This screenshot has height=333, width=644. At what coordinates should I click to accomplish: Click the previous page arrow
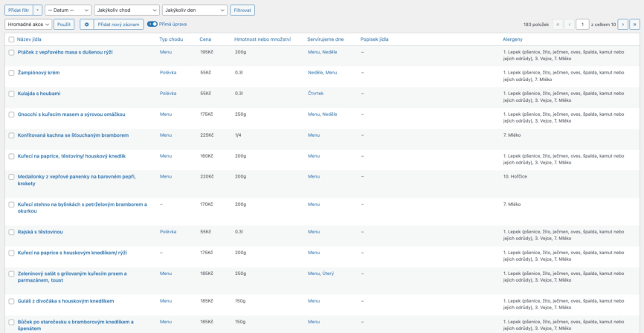pos(569,25)
